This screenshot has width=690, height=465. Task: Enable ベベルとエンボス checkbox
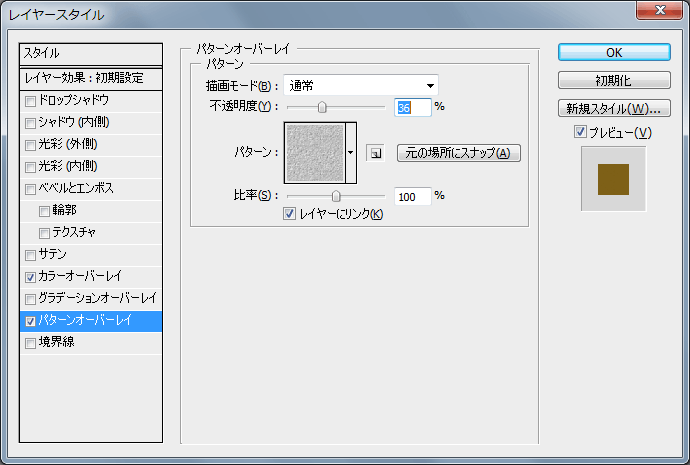30,189
